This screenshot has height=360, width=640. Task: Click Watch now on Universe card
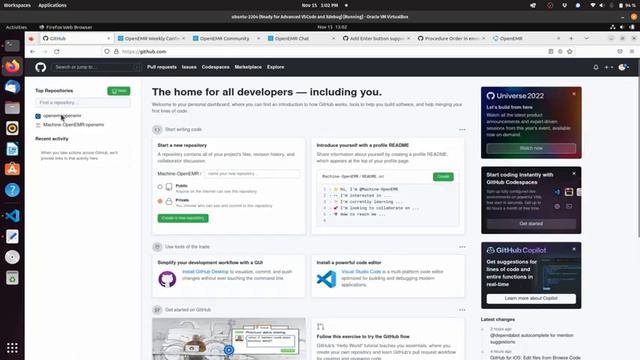[x=531, y=148]
